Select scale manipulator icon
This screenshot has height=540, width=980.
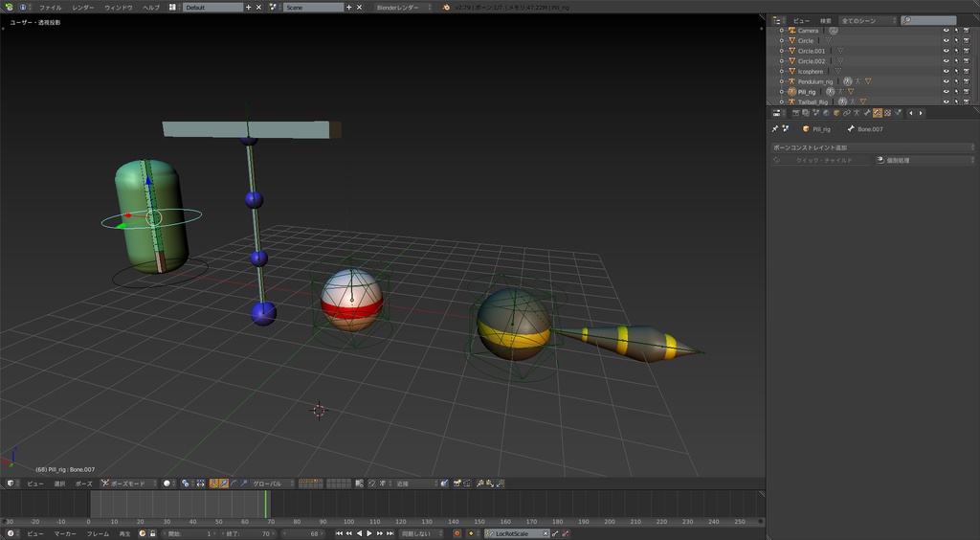[x=244, y=484]
